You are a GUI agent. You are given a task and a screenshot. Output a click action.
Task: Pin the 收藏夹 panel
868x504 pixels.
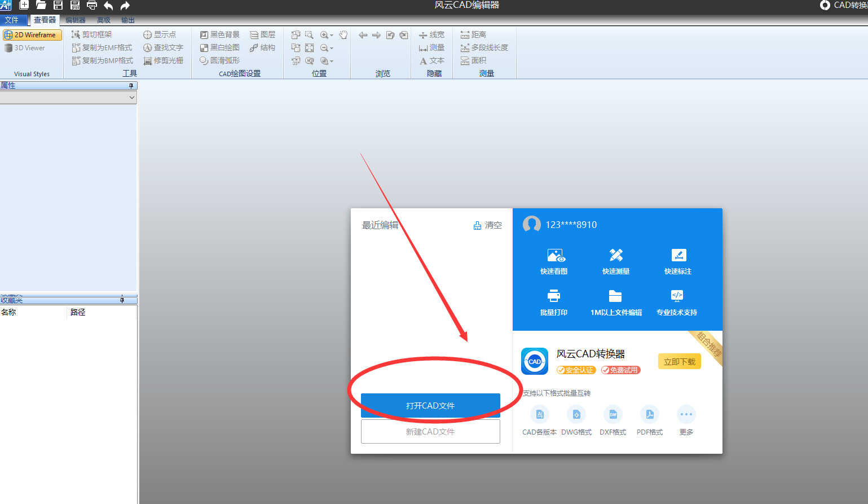[122, 300]
